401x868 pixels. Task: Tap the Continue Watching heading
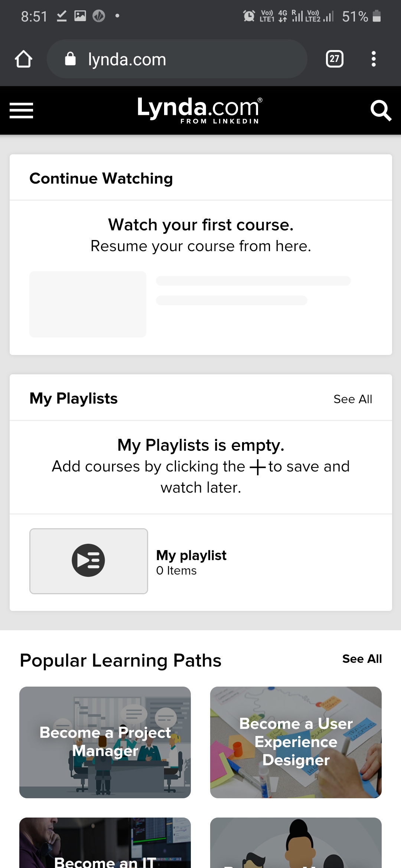[101, 178]
